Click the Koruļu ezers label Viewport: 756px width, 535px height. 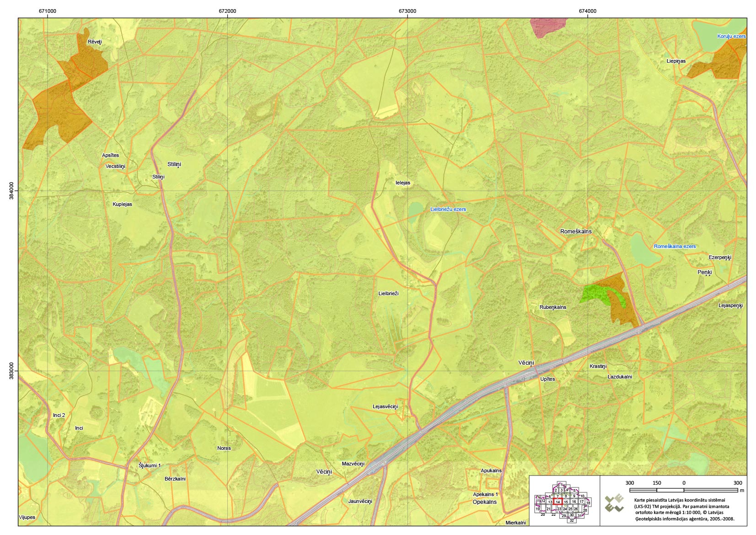(x=731, y=36)
